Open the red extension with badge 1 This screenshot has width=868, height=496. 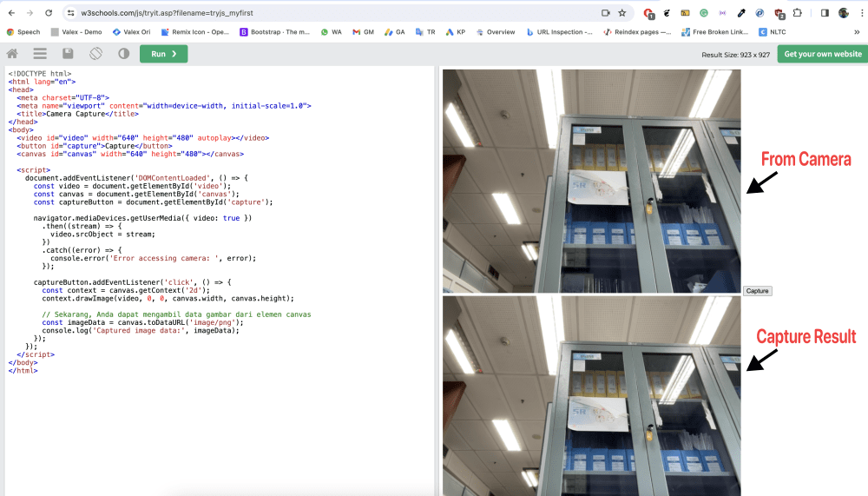pyautogui.click(x=648, y=13)
